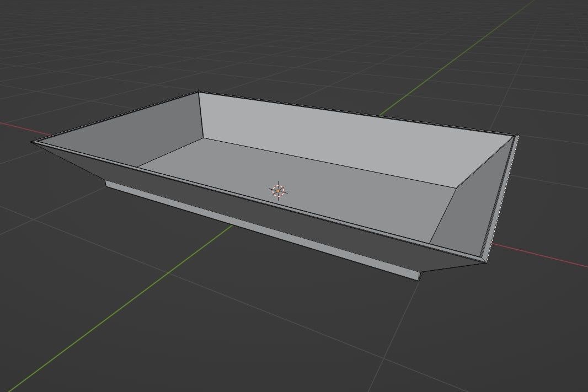Click the thin base slab beneath the tray
Viewport: 588px width, 392px height.
pyautogui.click(x=263, y=230)
